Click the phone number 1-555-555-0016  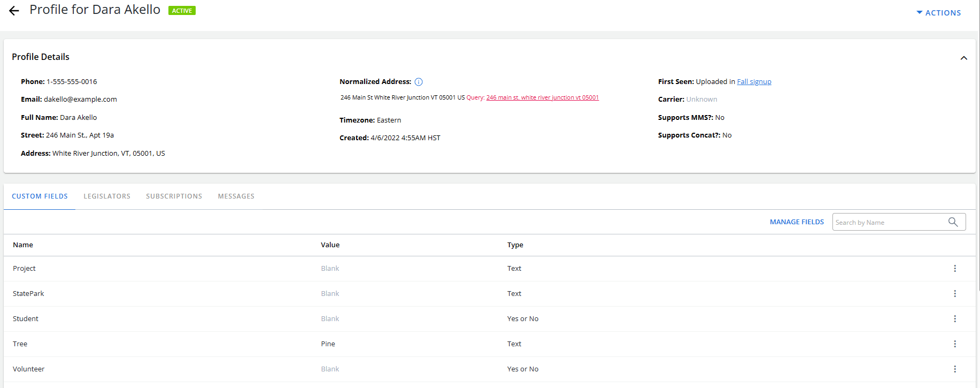coord(72,82)
